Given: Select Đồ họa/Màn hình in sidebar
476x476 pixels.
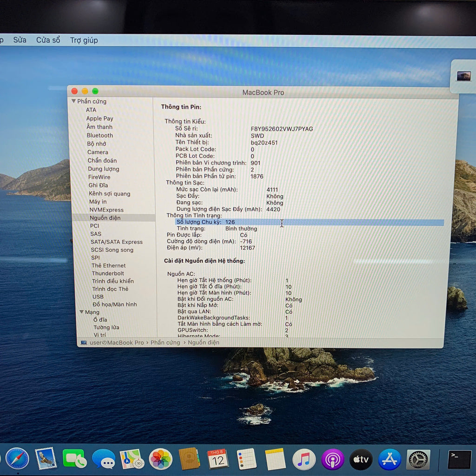Looking at the screenshot, I should 115,304.
